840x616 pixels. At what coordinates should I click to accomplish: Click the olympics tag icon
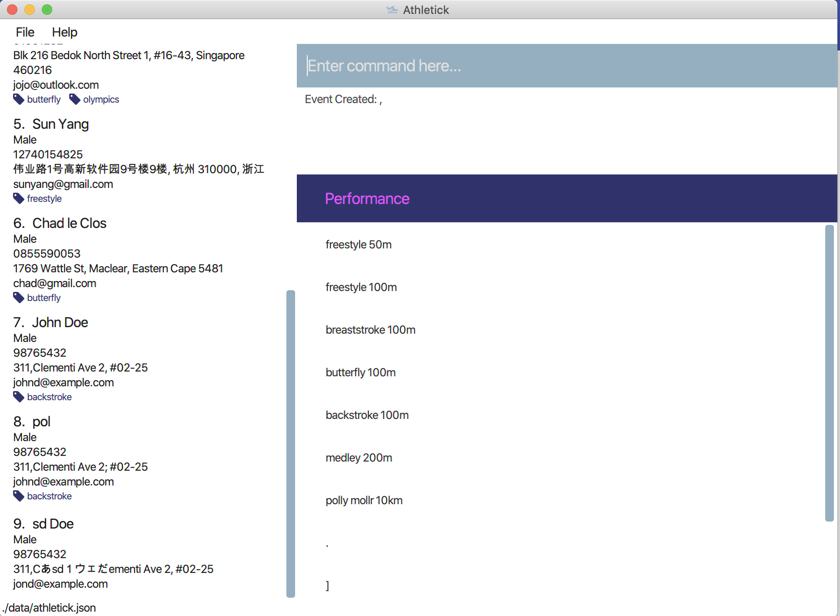click(x=74, y=99)
